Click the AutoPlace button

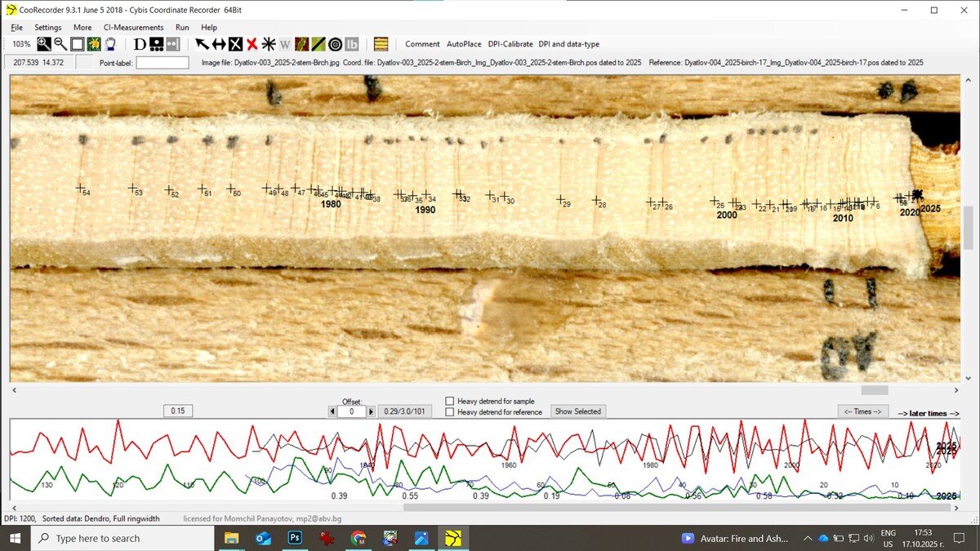(464, 44)
